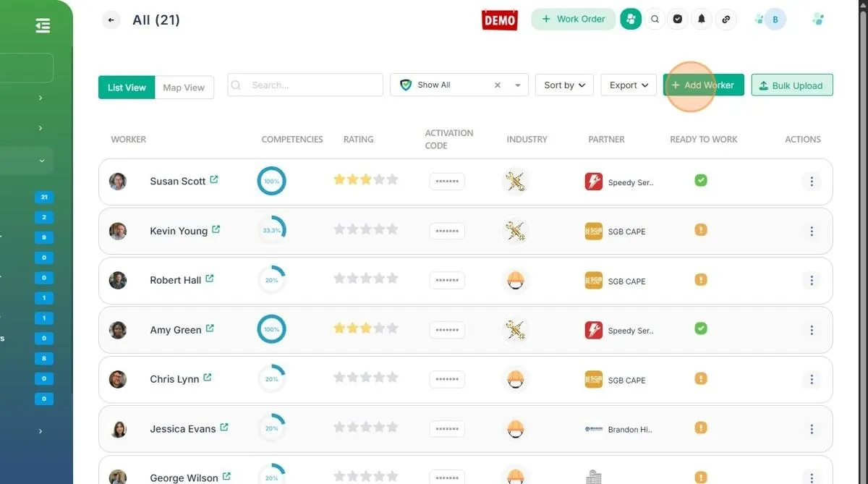Screen dimensions: 868x484
Task: Set Amy Green's rating to five stars
Action: pos(392,328)
